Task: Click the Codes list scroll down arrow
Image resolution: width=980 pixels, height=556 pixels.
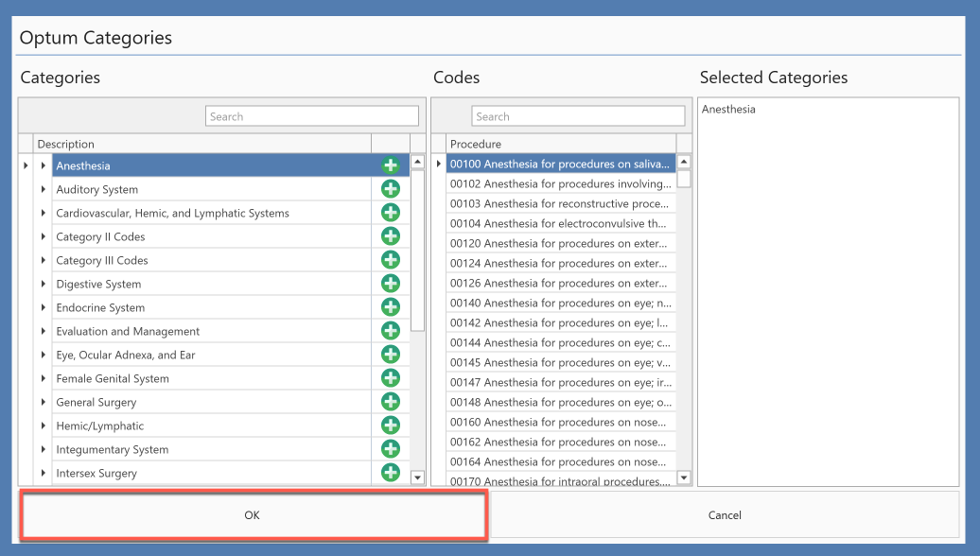Action: click(x=684, y=478)
